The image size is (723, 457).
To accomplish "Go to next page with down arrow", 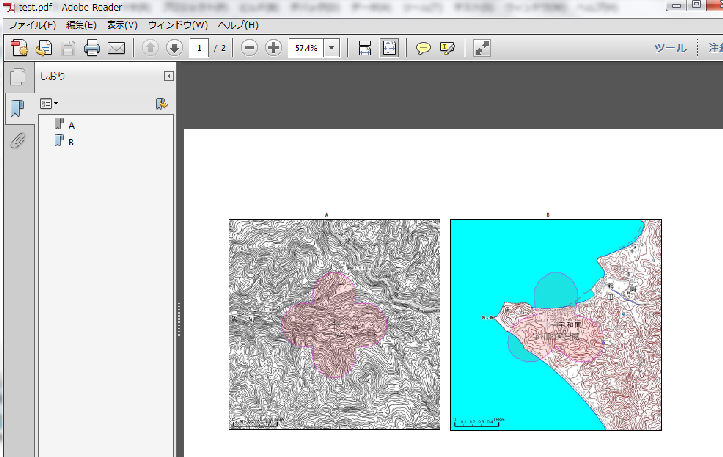I will 173,48.
